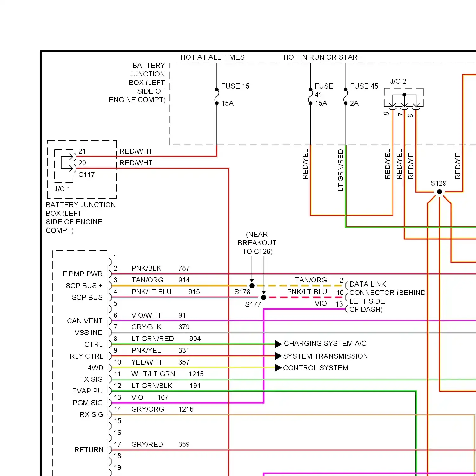Click the "HOT IN RUN OR START" label

322,57
